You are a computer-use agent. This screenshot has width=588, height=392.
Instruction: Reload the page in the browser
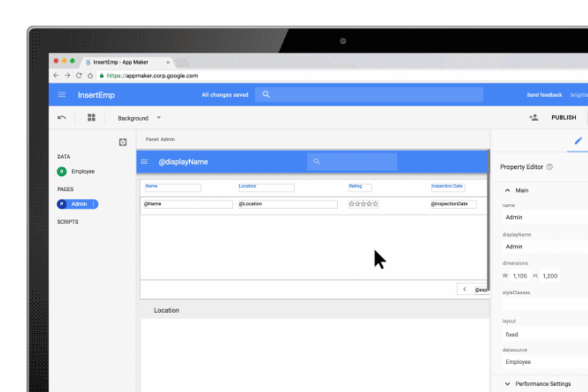(x=79, y=76)
